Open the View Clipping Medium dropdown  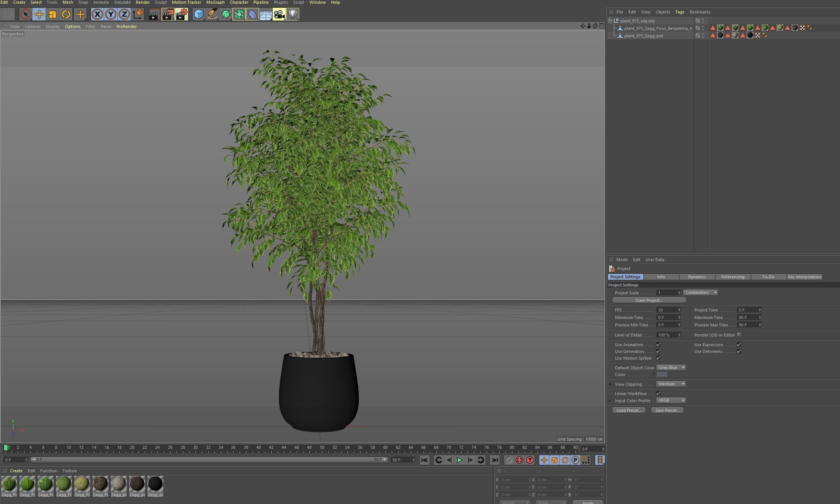(x=671, y=384)
